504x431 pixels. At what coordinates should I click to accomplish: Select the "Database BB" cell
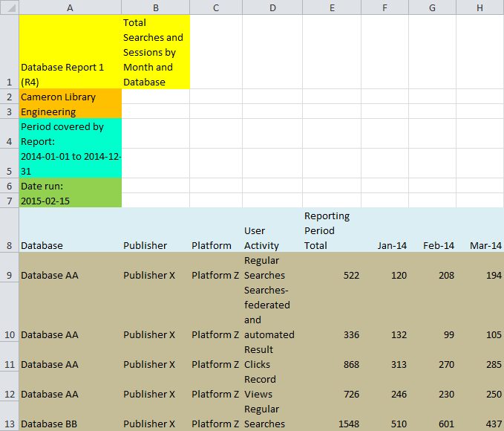pos(70,424)
